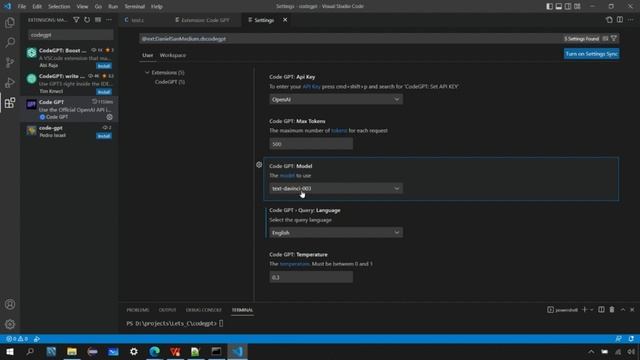
Task: Refresh the extensions list
Action: pyautogui.click(x=87, y=20)
